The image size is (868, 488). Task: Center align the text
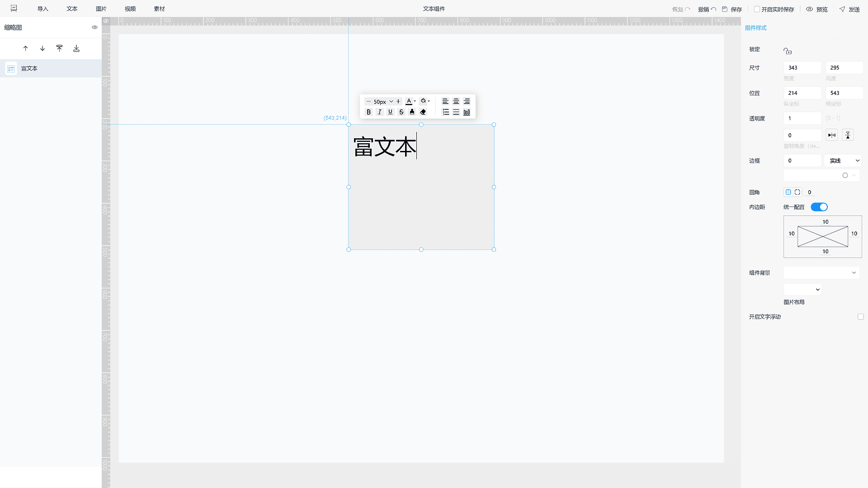point(456,101)
